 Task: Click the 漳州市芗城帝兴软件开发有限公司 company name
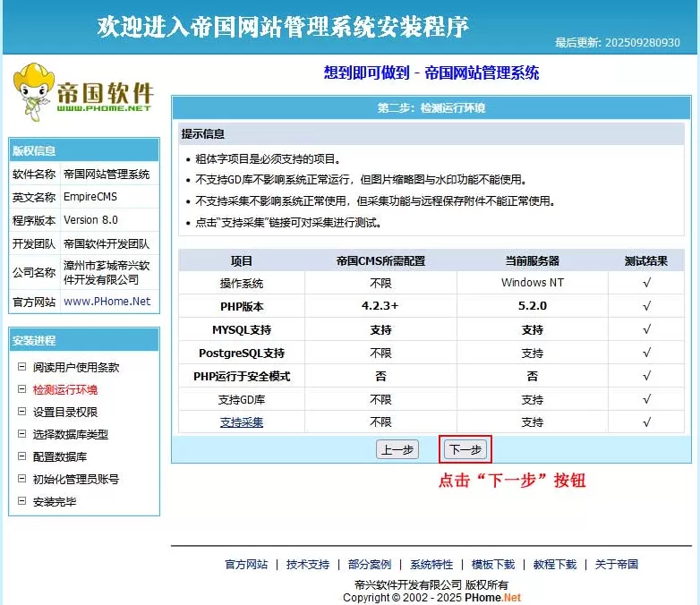(x=107, y=272)
